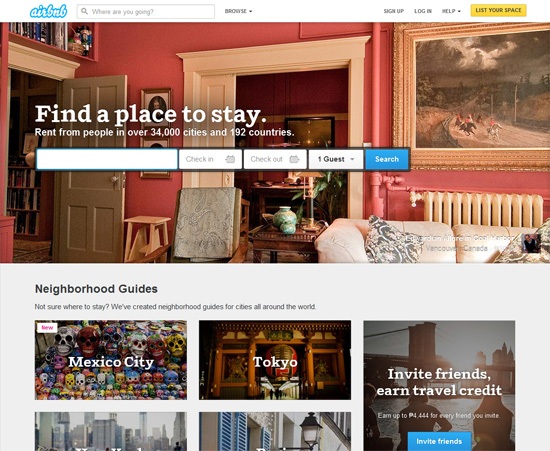Click the Invite friends button
The width and height of the screenshot is (550, 451).
click(439, 441)
